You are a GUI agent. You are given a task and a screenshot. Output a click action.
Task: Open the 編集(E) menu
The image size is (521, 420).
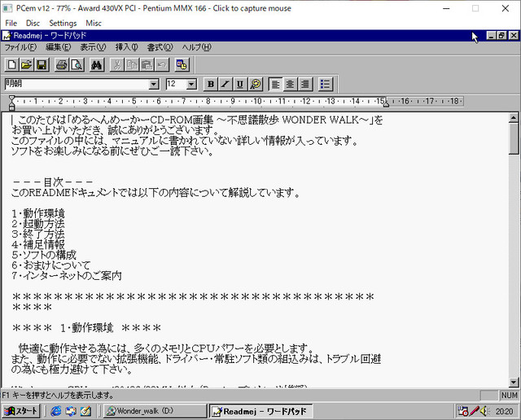(x=58, y=47)
